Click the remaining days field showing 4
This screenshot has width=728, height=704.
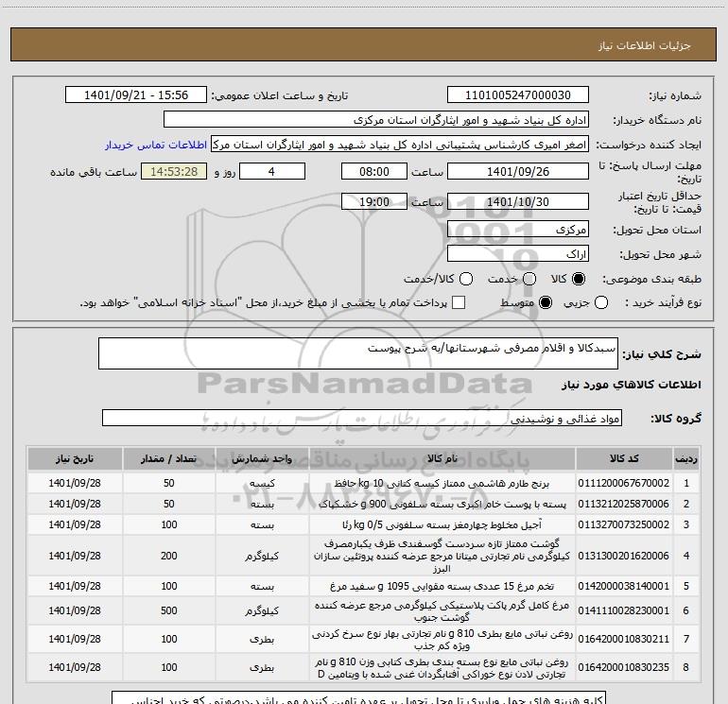pyautogui.click(x=272, y=172)
